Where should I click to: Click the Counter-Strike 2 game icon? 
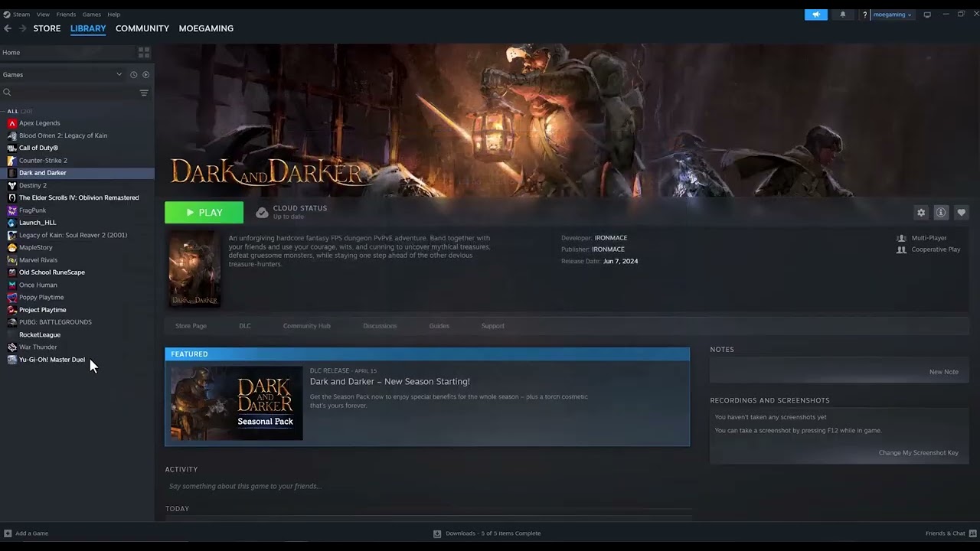(12, 161)
